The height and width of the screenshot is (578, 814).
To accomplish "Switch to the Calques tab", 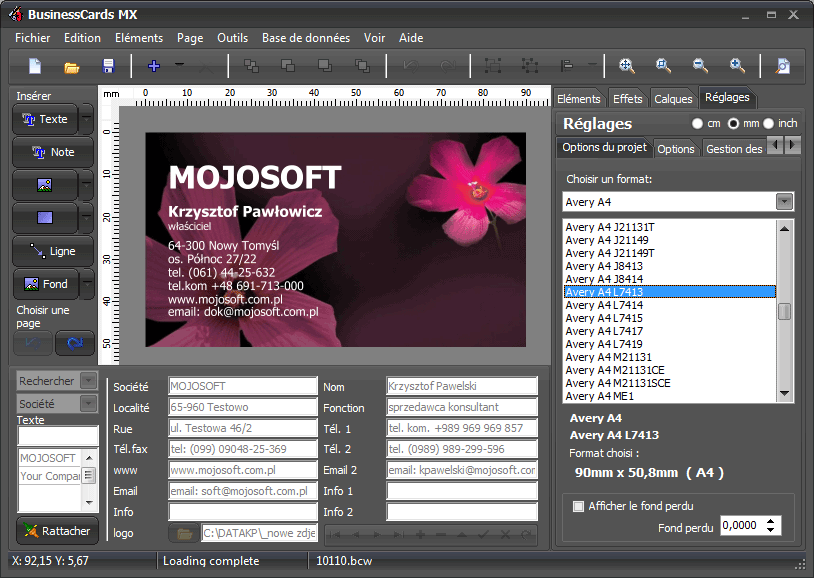I will tap(673, 98).
